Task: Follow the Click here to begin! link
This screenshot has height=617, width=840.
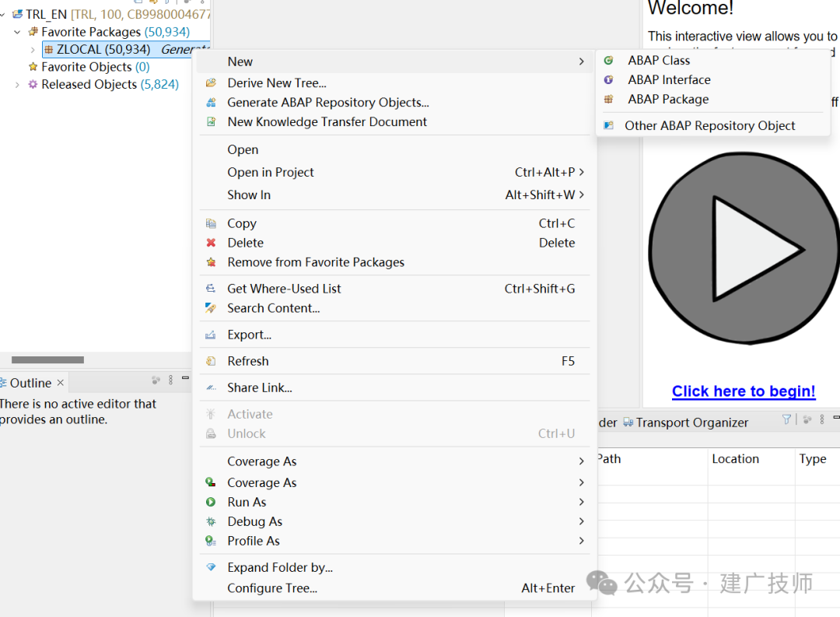Action: pyautogui.click(x=744, y=391)
